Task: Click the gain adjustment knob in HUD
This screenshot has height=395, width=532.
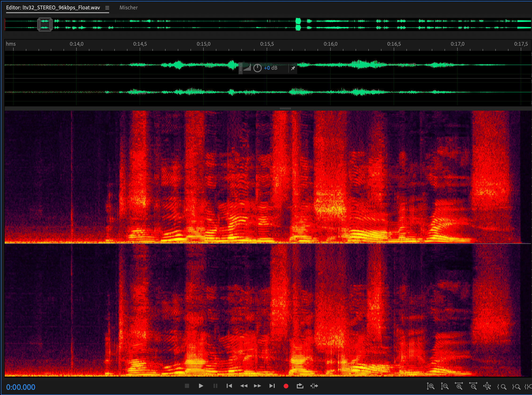Action: (x=257, y=68)
